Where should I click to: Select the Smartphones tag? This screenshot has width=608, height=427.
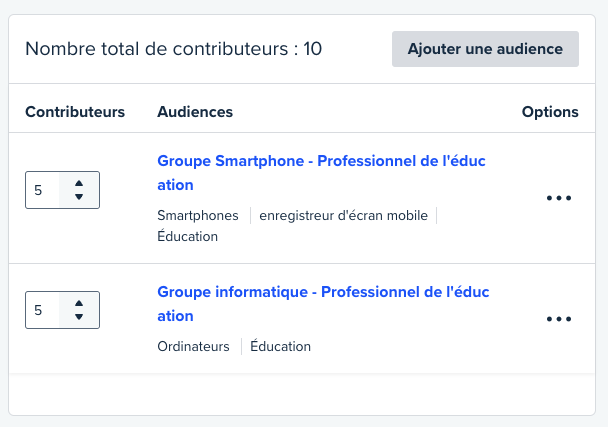(198, 215)
